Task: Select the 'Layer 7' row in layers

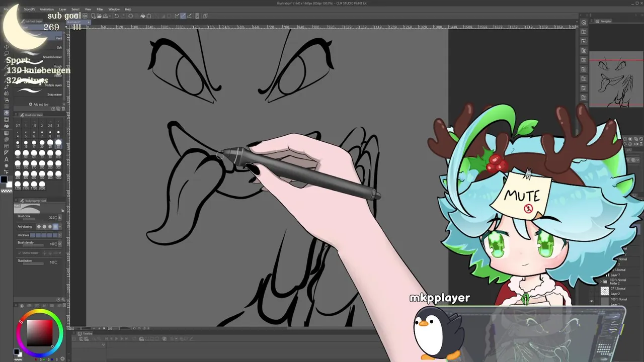Action: (620, 273)
